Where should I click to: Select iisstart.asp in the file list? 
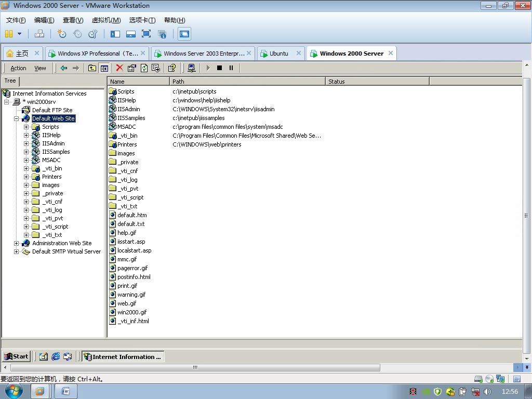[131, 242]
